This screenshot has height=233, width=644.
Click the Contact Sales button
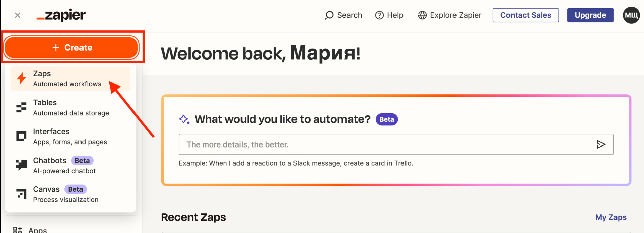point(526,15)
